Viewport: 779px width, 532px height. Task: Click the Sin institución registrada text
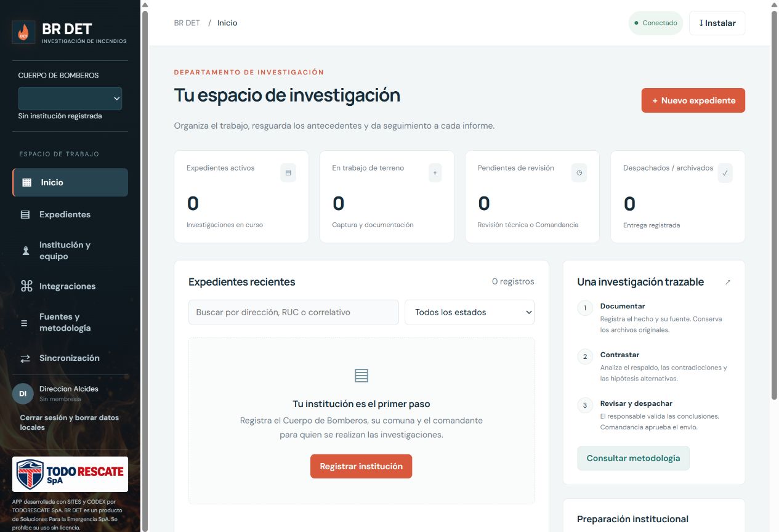pos(60,116)
